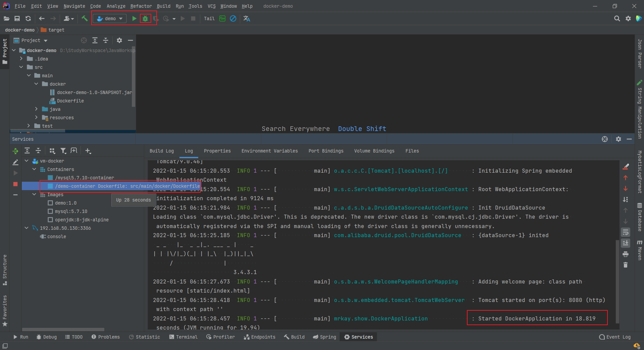Clear the log with the trash icon
The height and width of the screenshot is (350, 644).
tap(626, 265)
